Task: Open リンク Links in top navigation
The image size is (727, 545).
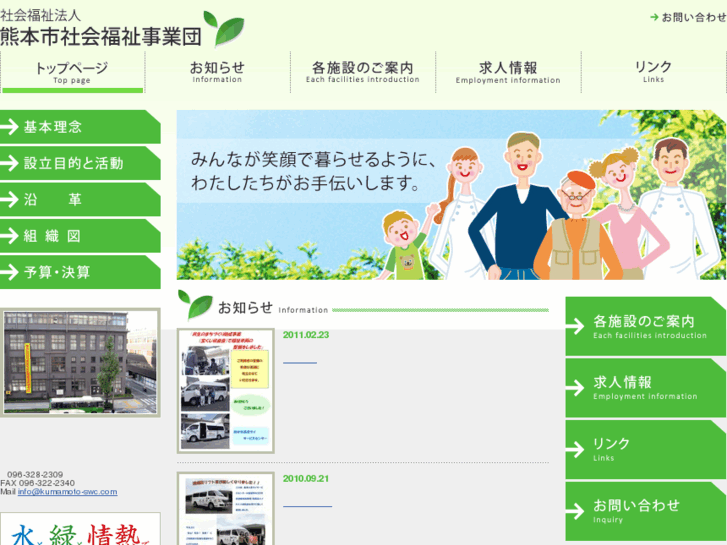Action: (653, 72)
